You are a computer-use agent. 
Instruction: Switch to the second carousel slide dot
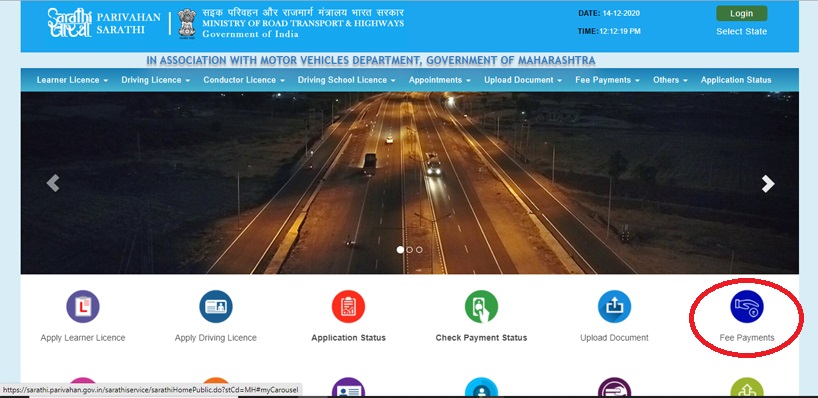point(410,250)
